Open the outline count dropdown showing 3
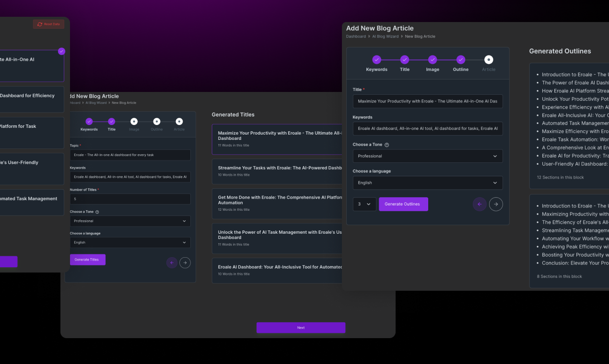 click(x=364, y=204)
